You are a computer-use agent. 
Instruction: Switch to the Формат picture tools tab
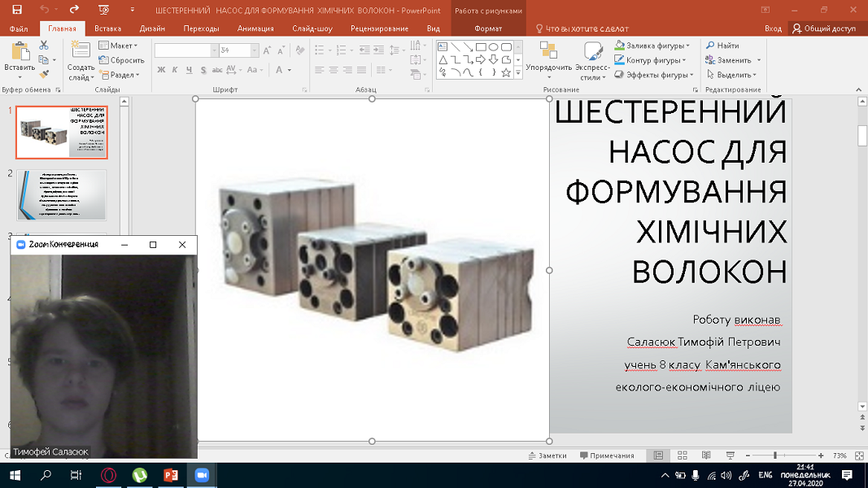coord(488,28)
